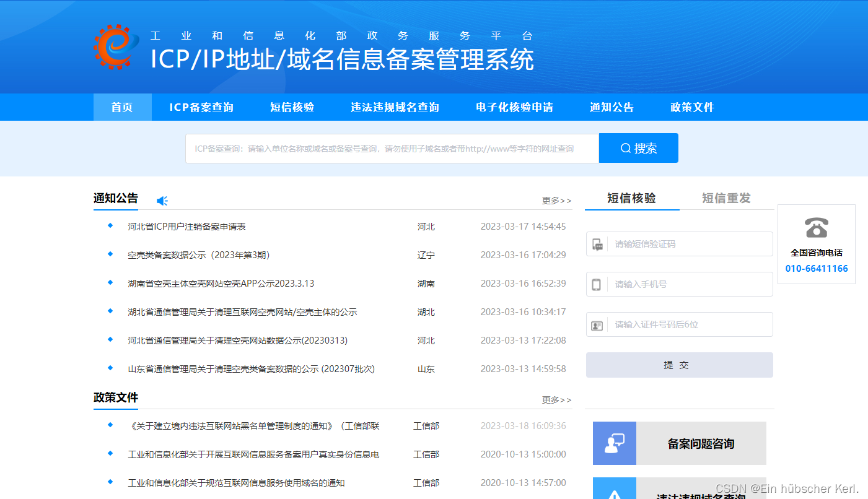Click 更多>> next to 政策文件
Viewport: 868px width, 499px height.
click(556, 400)
